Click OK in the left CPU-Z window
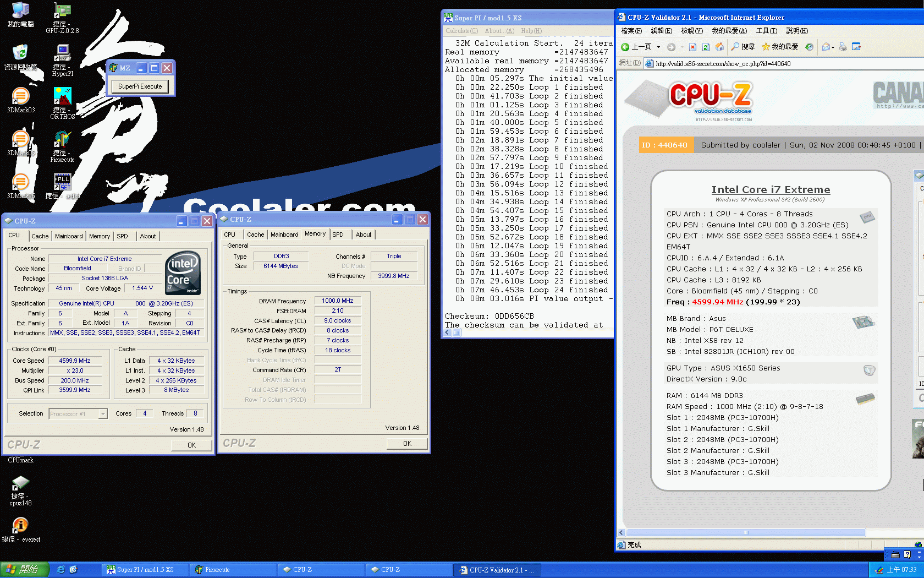The height and width of the screenshot is (578, 924). [x=191, y=445]
